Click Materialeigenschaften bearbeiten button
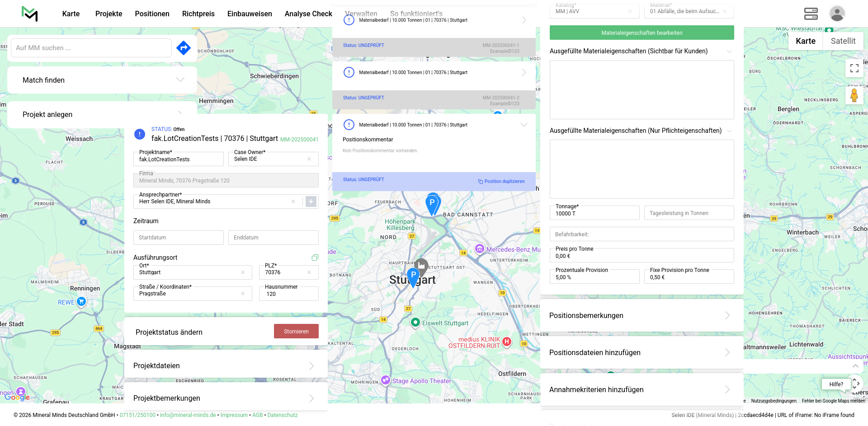 pos(642,33)
